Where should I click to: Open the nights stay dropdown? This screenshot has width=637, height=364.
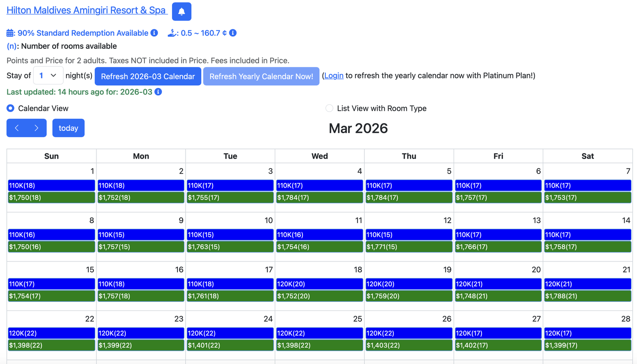coord(48,76)
